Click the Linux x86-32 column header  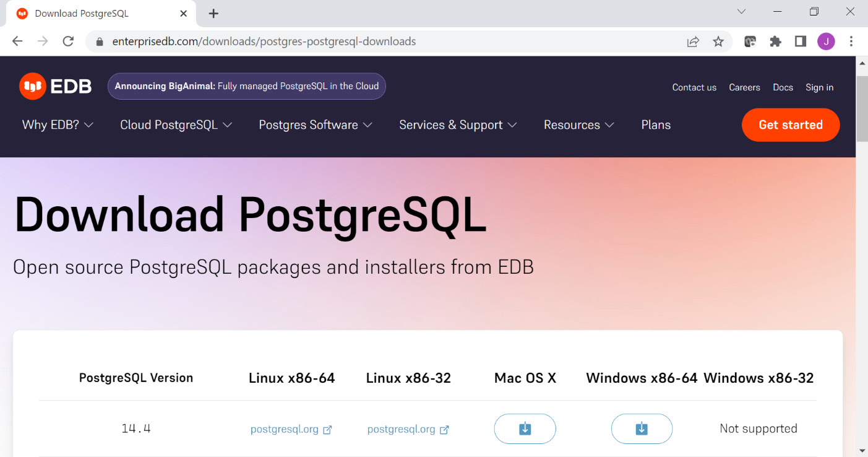coord(408,378)
